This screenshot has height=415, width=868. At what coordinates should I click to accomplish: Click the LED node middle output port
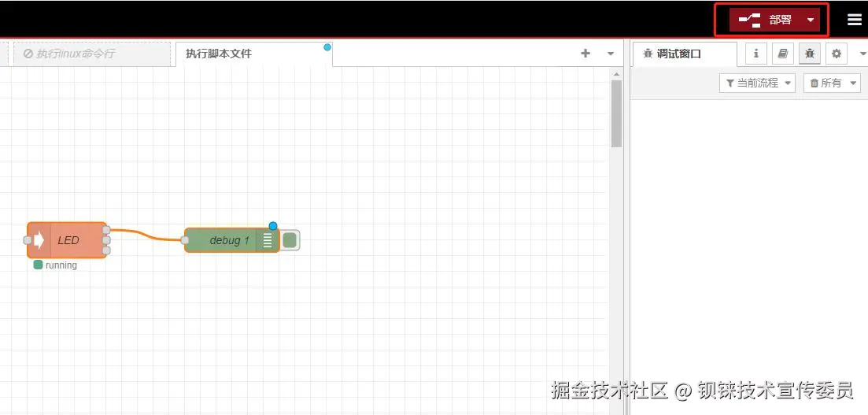tap(106, 240)
